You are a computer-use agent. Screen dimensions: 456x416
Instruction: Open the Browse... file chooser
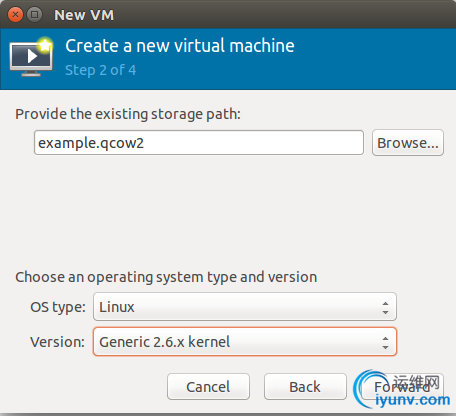[408, 143]
